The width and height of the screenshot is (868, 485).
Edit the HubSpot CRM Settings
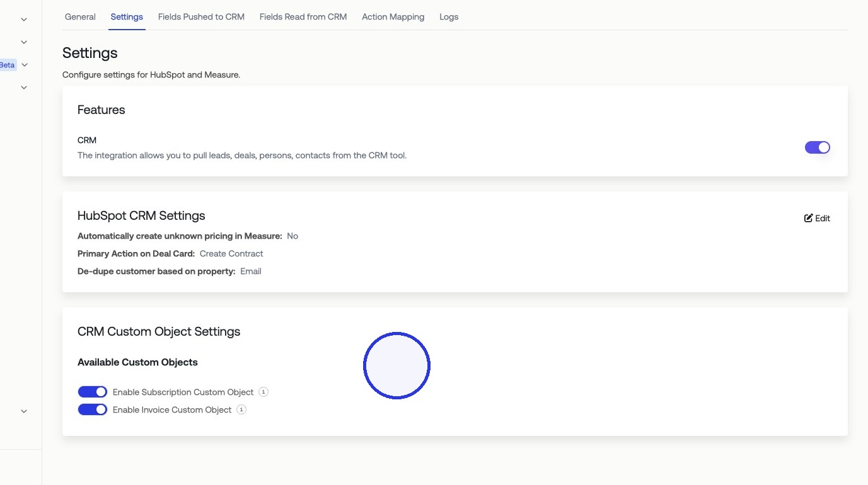[x=817, y=218]
